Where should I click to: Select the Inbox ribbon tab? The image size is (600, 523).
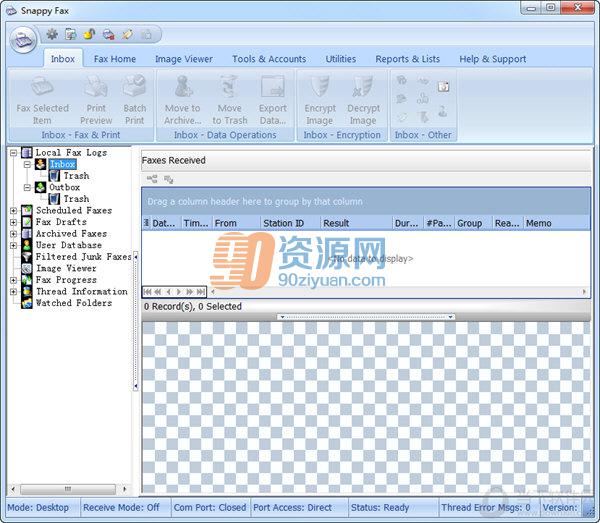[63, 59]
